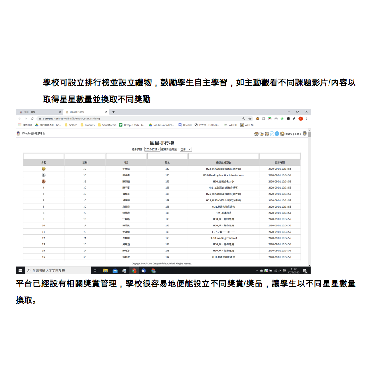Screen dimensions: 380x380
Task: Click the first filter field above table header
Action: (44, 156)
